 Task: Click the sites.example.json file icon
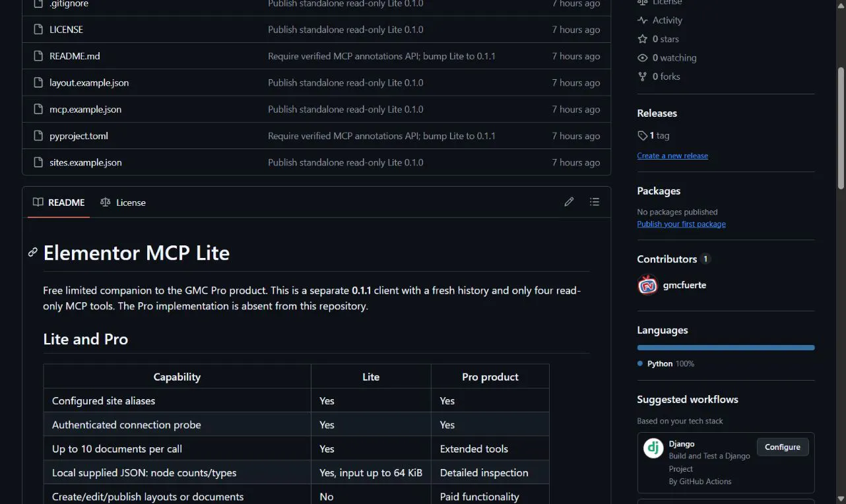pyautogui.click(x=38, y=162)
